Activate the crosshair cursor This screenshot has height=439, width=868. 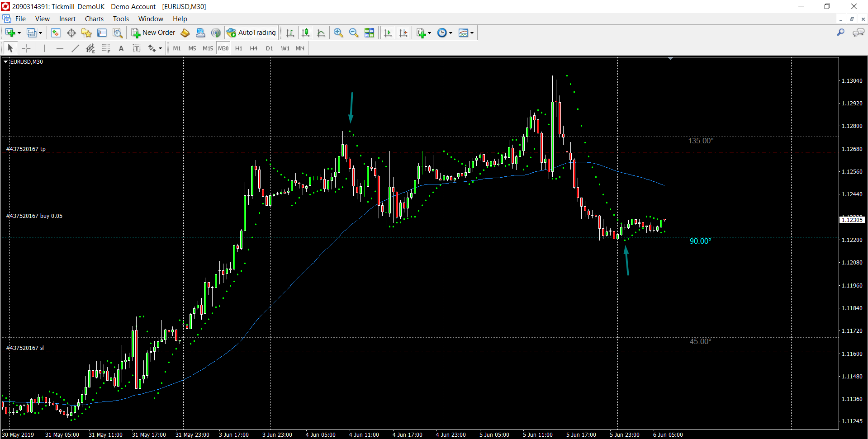[26, 48]
